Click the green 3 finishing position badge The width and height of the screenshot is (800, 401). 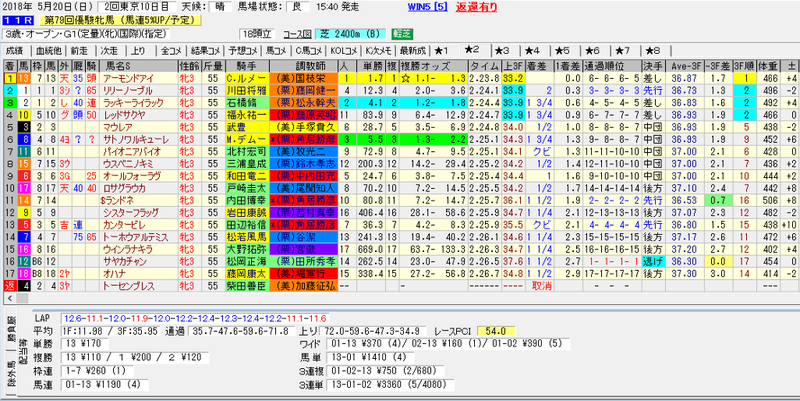tap(10, 103)
